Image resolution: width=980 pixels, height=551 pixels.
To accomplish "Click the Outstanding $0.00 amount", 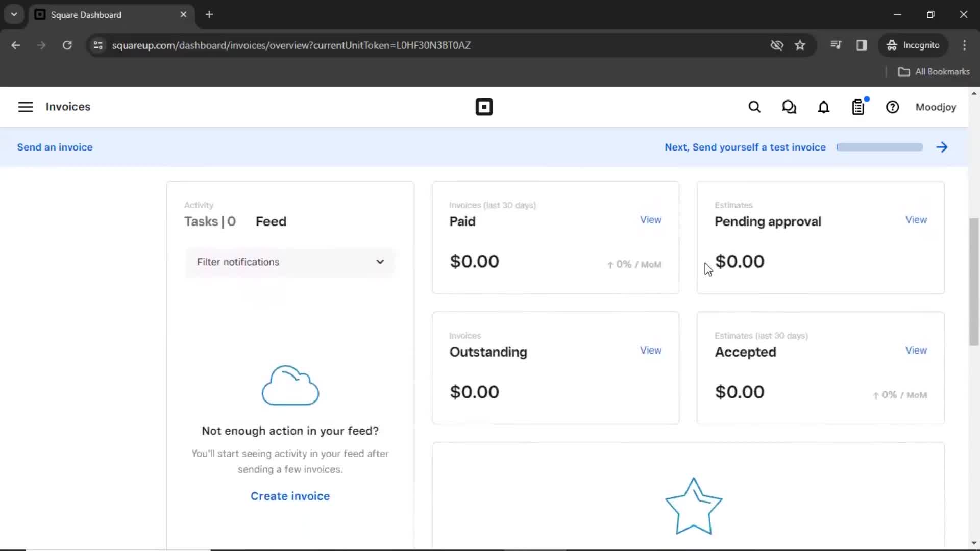I will (x=474, y=392).
